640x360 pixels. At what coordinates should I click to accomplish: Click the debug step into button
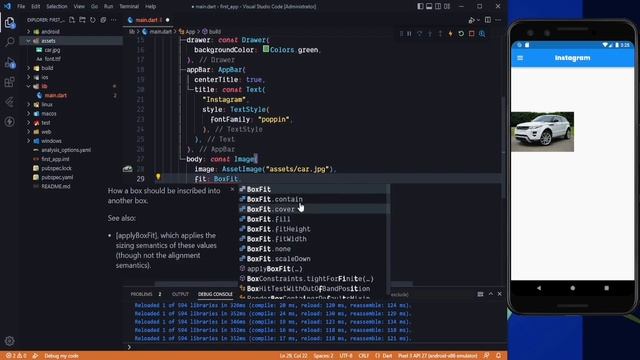(x=430, y=34)
